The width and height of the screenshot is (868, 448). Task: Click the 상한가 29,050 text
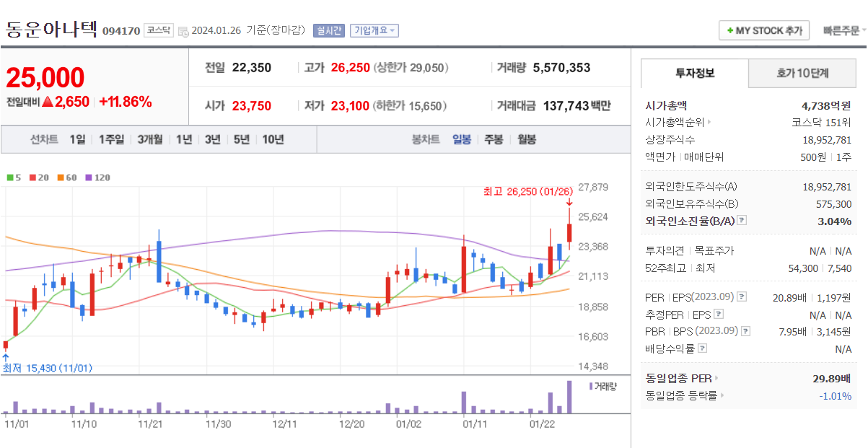pos(412,68)
